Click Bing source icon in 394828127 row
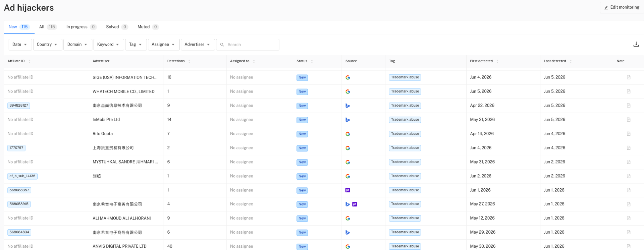 tap(348, 106)
